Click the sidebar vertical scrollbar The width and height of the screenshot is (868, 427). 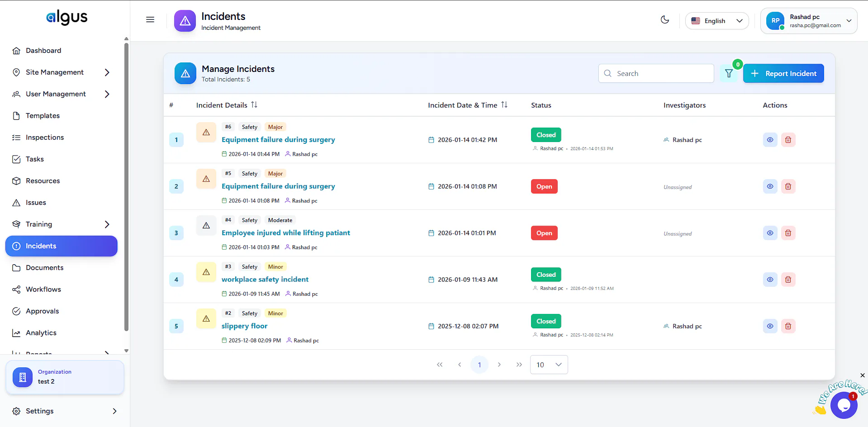[x=126, y=186]
